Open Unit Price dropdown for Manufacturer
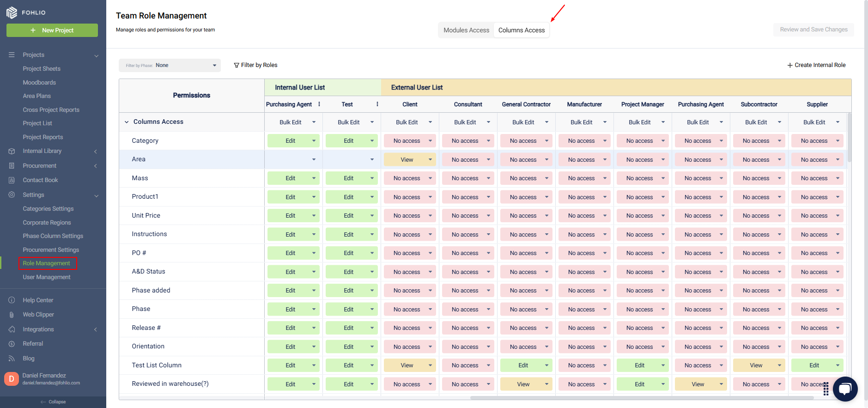Image resolution: width=868 pixels, height=408 pixels. pos(584,216)
